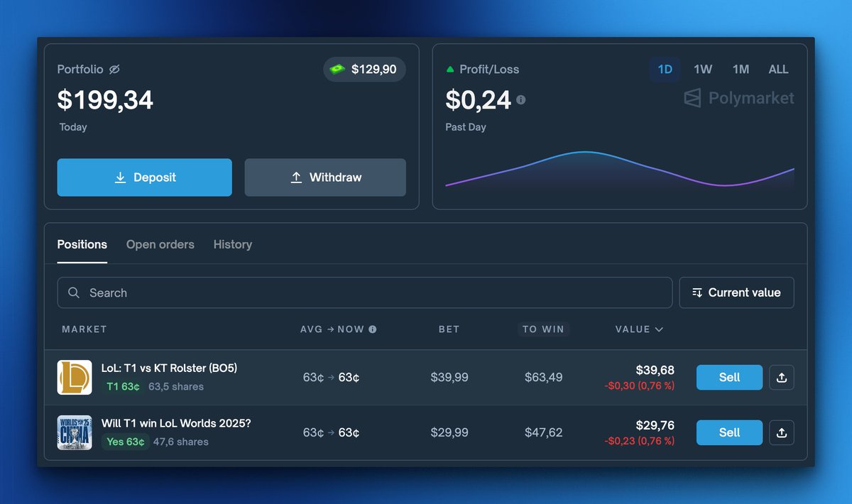Click the -$0,23 (0,76 %) loss text

click(640, 442)
